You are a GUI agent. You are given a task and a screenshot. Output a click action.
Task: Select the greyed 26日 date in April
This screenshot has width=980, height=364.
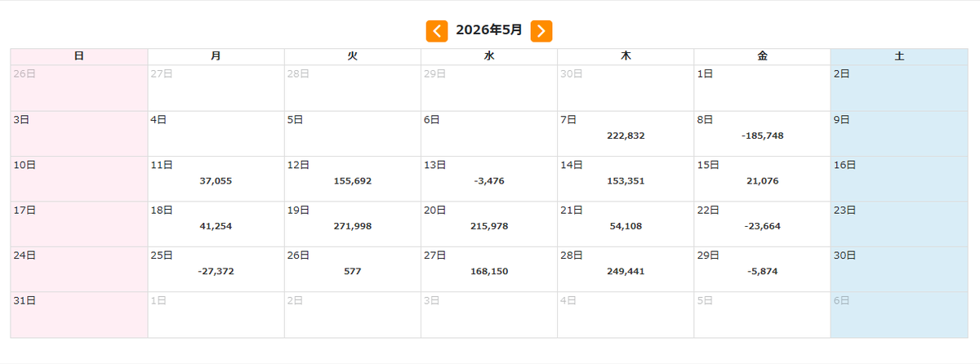(x=24, y=73)
